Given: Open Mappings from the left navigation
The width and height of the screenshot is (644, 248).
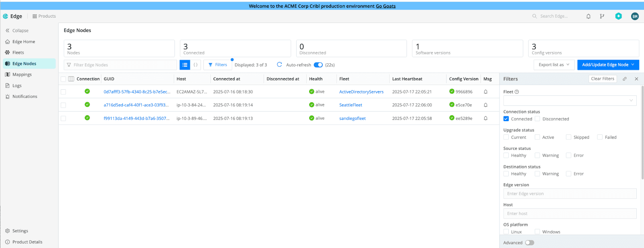Looking at the screenshot, I should click(x=22, y=74).
